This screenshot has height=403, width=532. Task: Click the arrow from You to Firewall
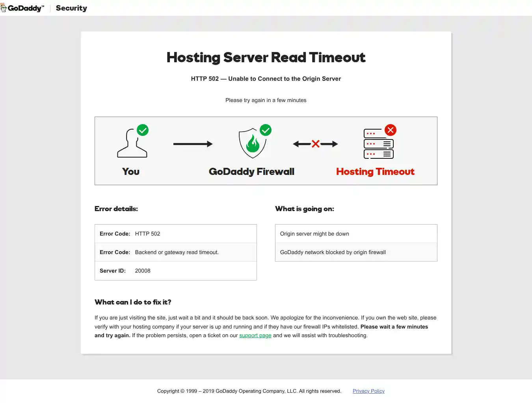coord(193,144)
